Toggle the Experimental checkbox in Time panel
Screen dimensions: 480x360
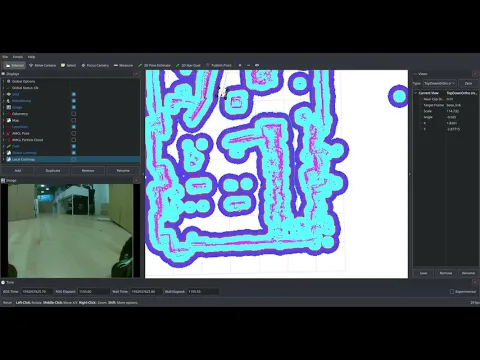[x=452, y=292]
